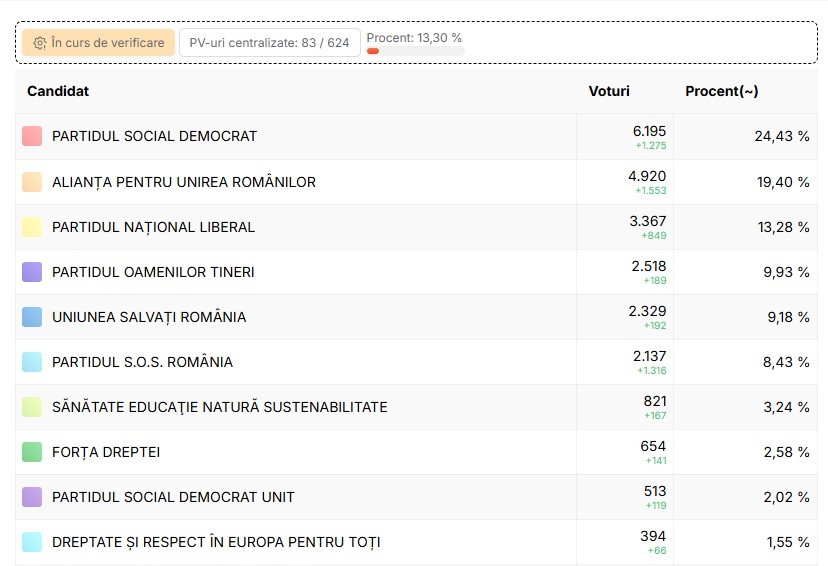Click vote count 3.367
This screenshot has width=828, height=566.
coord(647,221)
